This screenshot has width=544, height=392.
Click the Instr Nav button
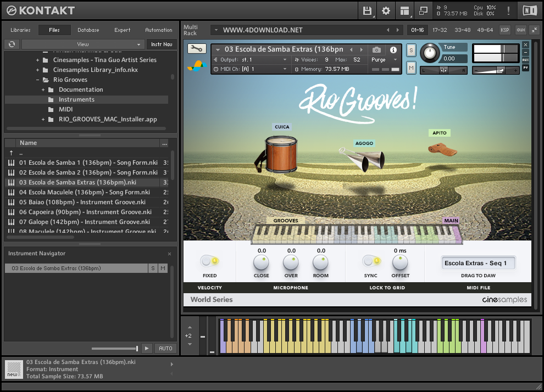click(162, 44)
